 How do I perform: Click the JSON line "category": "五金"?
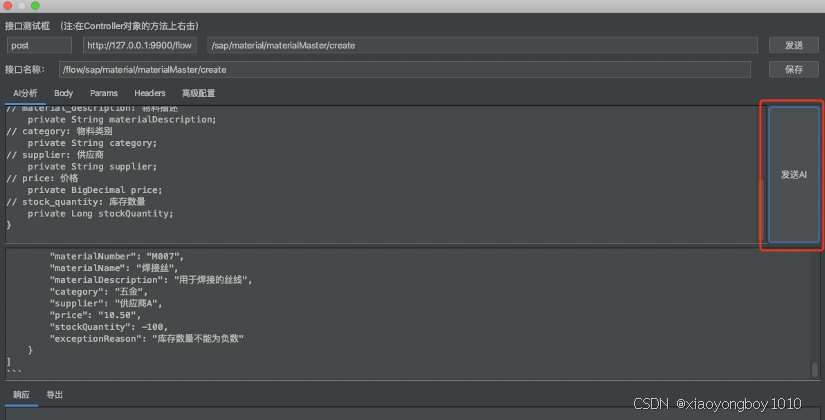(x=99, y=292)
